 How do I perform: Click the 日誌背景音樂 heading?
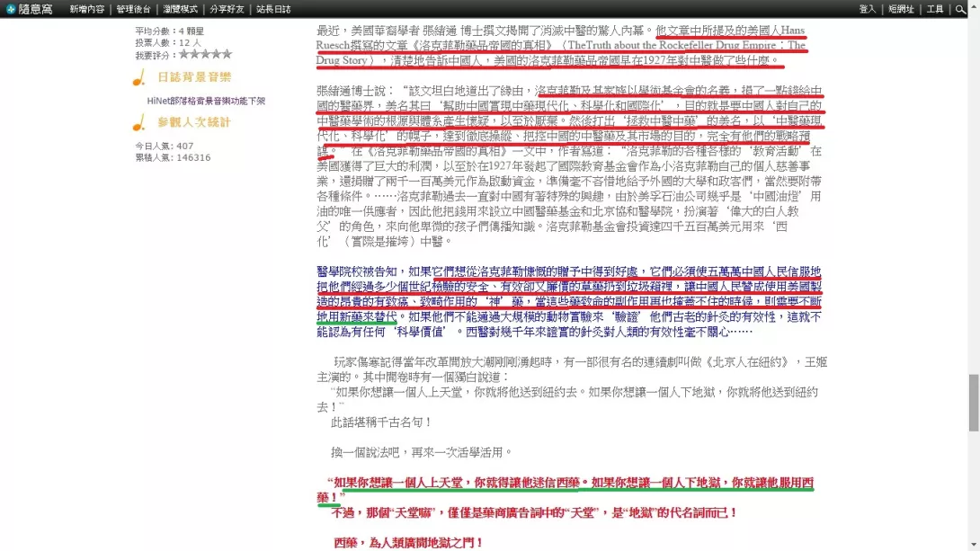point(193,76)
